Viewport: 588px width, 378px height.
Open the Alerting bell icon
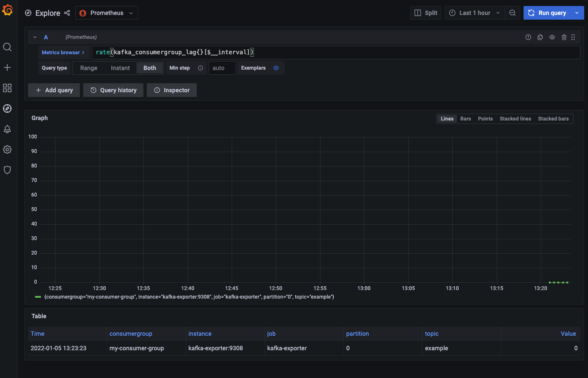point(7,129)
